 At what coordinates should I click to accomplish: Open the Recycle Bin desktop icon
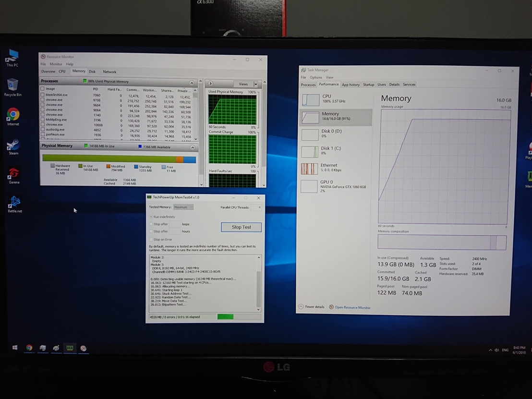point(12,87)
